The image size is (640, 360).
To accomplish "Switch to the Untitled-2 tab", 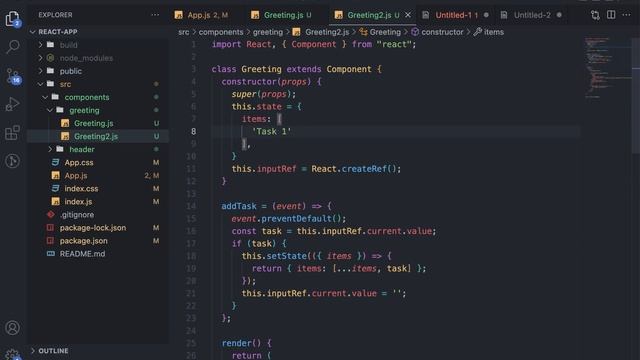I will 532,15.
